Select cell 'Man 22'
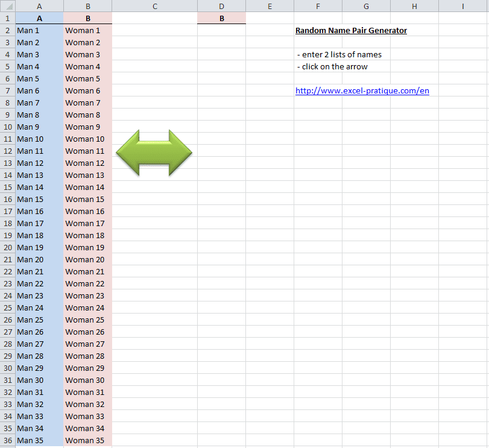 (39, 284)
